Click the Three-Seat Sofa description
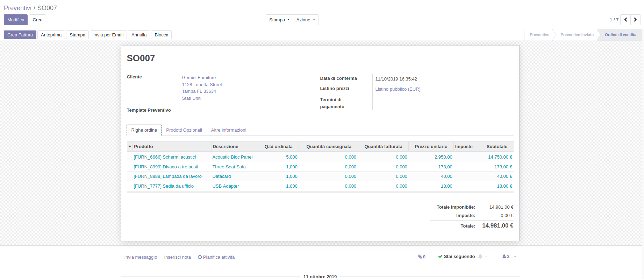 tap(229, 167)
